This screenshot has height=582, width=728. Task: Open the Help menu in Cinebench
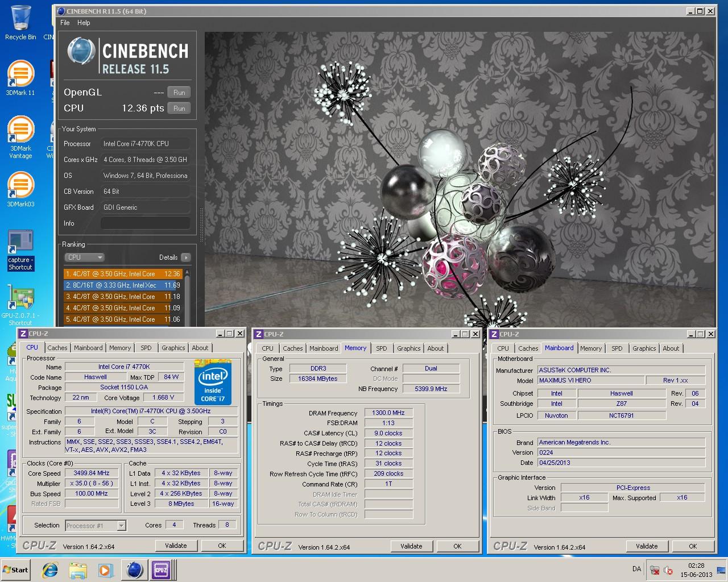(84, 23)
